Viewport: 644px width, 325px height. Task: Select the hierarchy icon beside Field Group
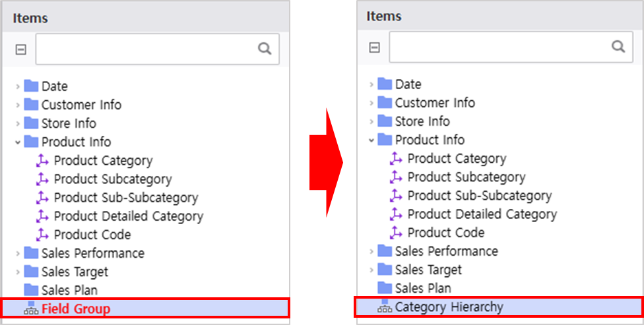pos(31,308)
